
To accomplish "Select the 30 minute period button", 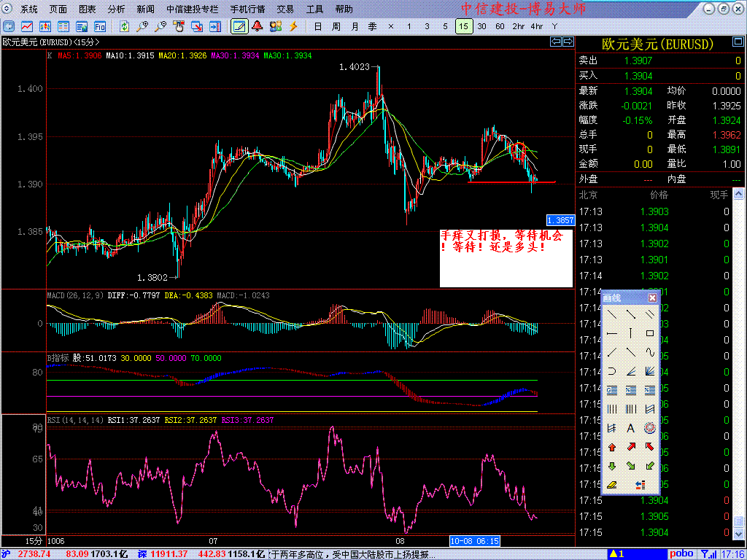I will (481, 26).
